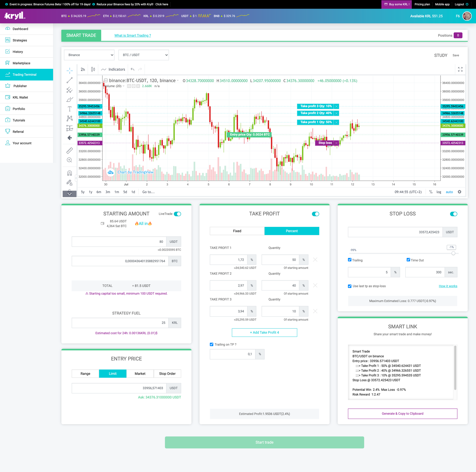Toggle the LiveTrade switch

pos(177,214)
